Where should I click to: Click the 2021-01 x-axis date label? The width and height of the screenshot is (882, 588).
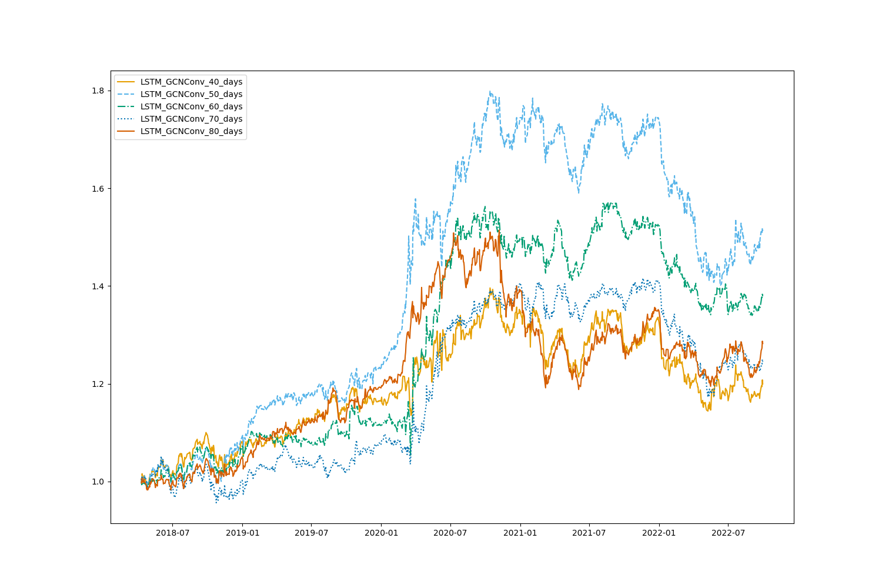click(x=520, y=533)
